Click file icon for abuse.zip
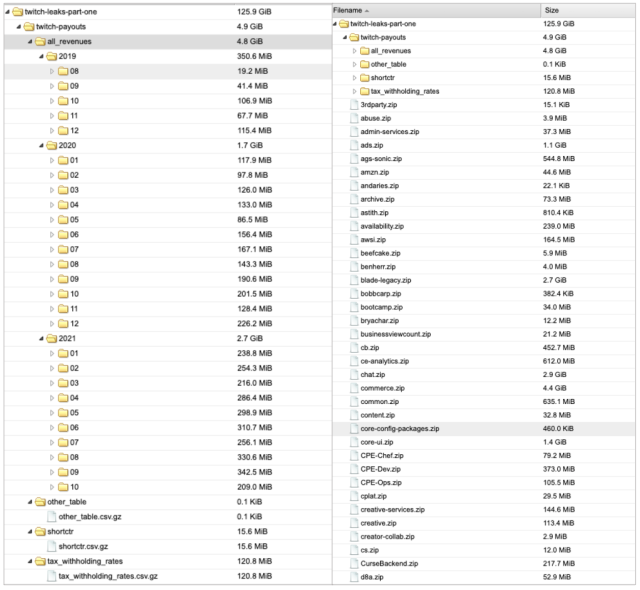 coord(354,118)
